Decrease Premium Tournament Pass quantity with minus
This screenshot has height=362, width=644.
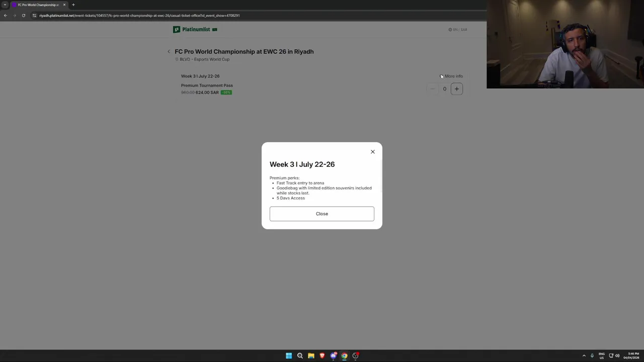click(x=432, y=89)
